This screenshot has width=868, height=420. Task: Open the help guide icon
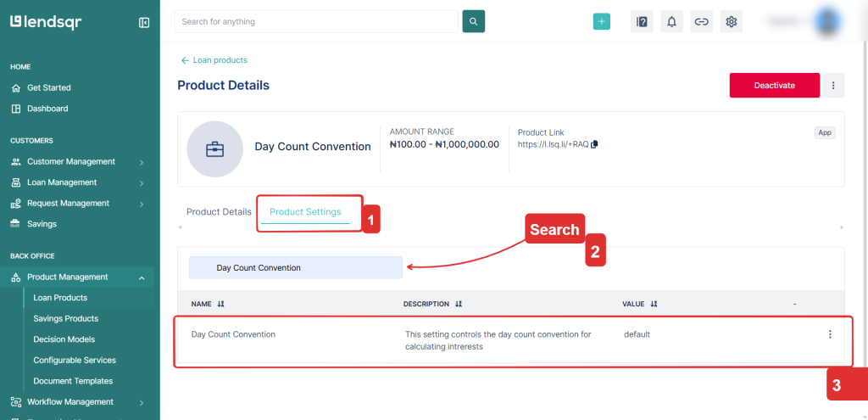click(642, 21)
